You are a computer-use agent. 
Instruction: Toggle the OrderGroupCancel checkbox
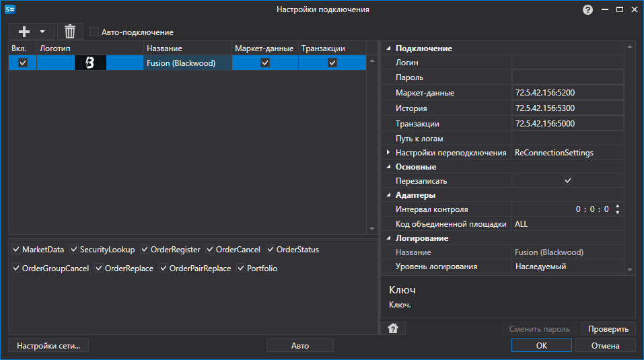point(16,268)
